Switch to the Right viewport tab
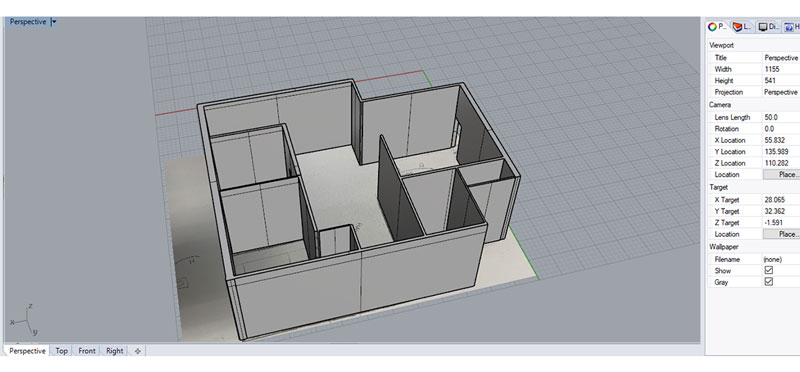This screenshot has height=372, width=800. click(x=114, y=351)
